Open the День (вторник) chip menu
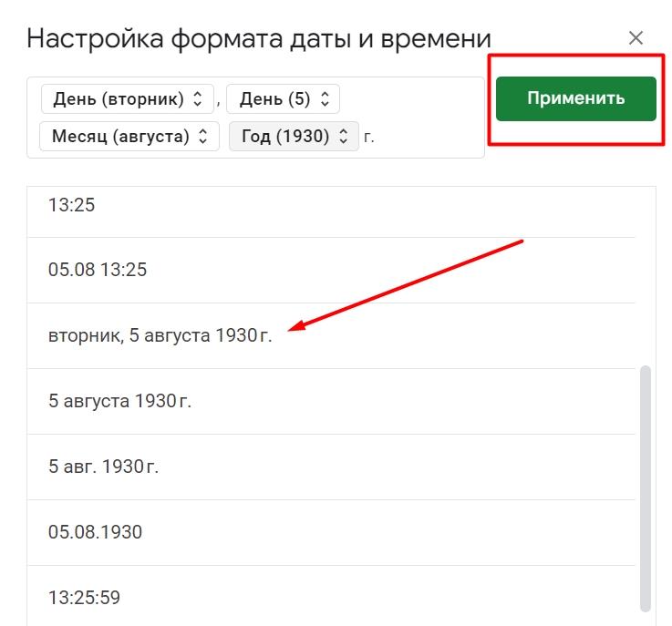The height and width of the screenshot is (626, 672). coord(119,98)
